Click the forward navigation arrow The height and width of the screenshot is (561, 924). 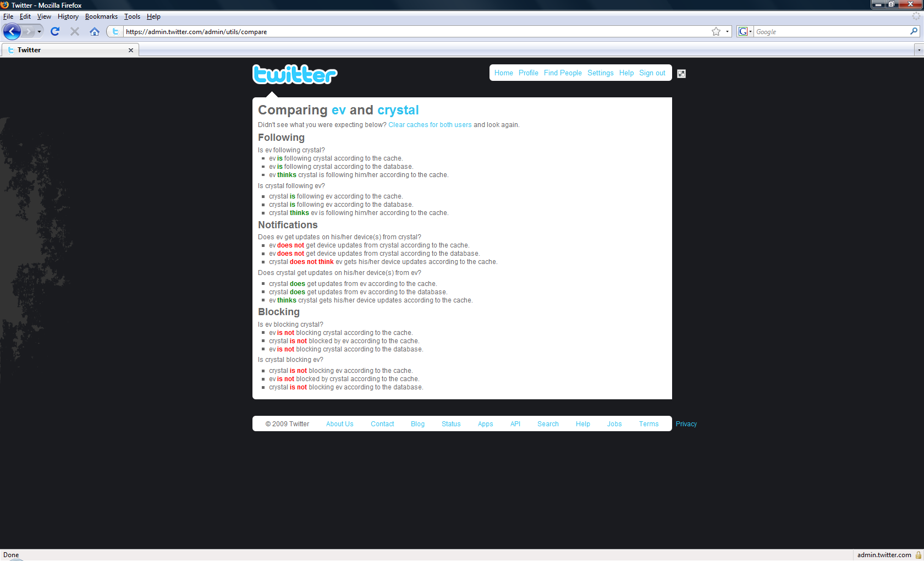coord(29,31)
